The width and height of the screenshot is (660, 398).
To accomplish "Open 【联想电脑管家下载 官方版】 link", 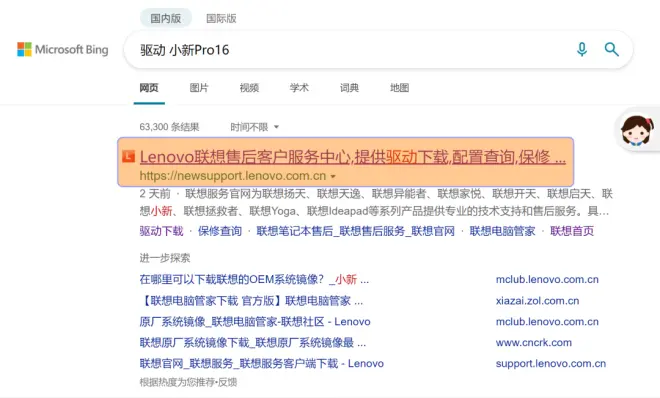I will coord(251,300).
